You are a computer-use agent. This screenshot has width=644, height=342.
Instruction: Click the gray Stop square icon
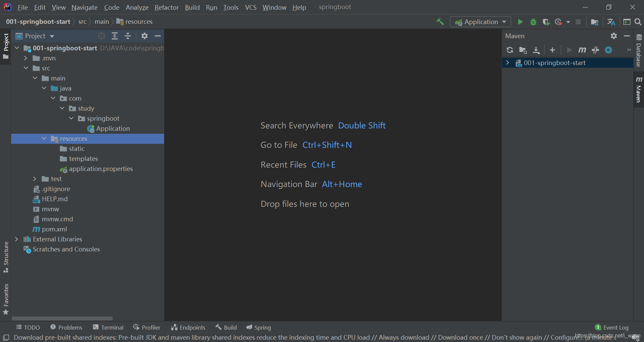pyautogui.click(x=578, y=22)
